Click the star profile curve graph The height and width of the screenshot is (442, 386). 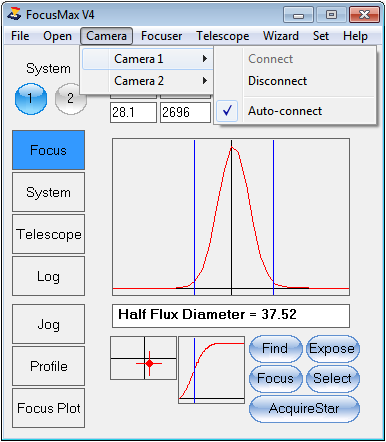click(x=231, y=217)
